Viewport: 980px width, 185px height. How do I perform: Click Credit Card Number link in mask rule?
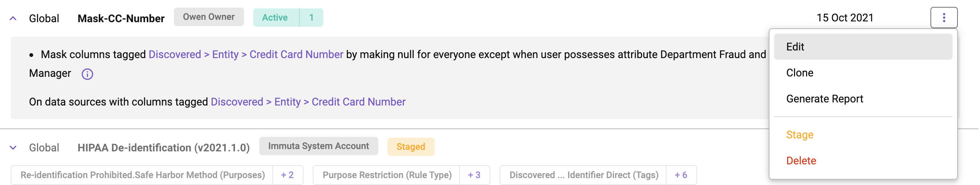tap(296, 54)
